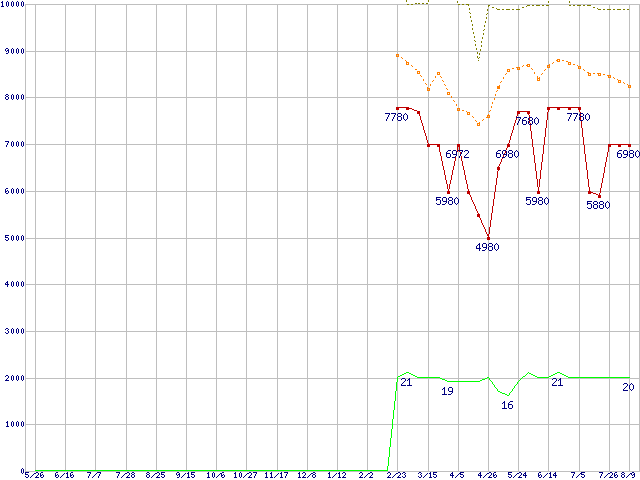Click the 5000 value on y-axis
Screen dimensions: 640x480
point(11,238)
